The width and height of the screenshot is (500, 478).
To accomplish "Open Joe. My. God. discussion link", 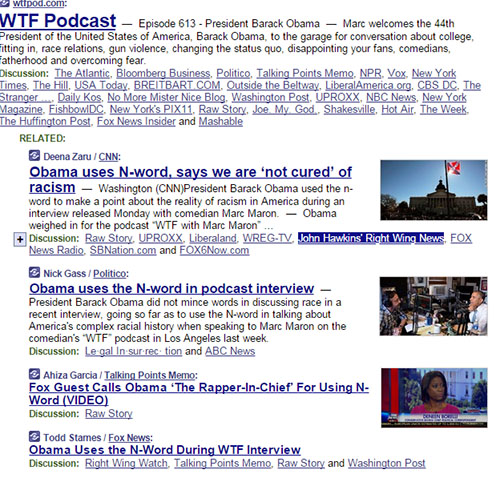I will [x=285, y=109].
